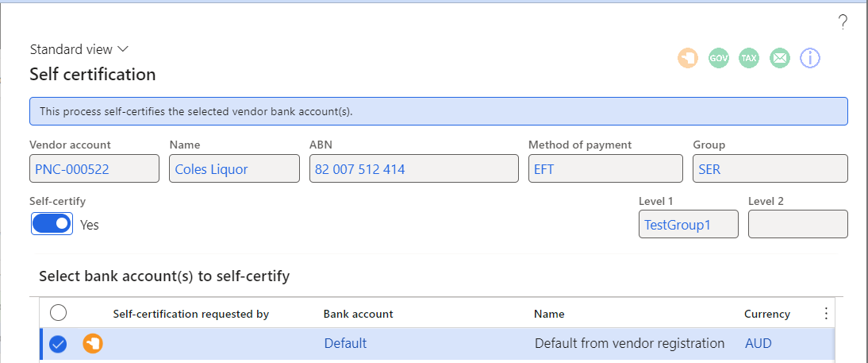Expand the Standard view dropdown
This screenshot has width=868, height=363.
click(x=79, y=49)
